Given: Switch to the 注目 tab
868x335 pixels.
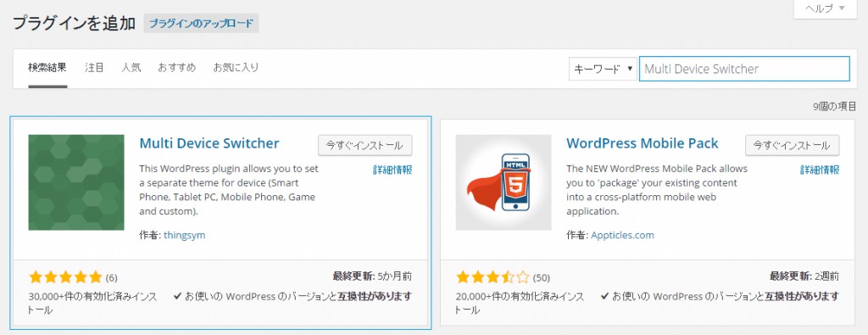Looking at the screenshot, I should pos(94,68).
